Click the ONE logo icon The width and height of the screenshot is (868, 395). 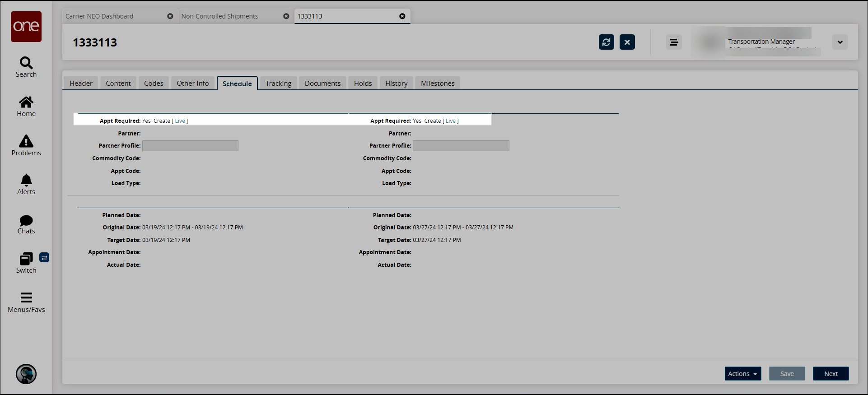pyautogui.click(x=26, y=27)
